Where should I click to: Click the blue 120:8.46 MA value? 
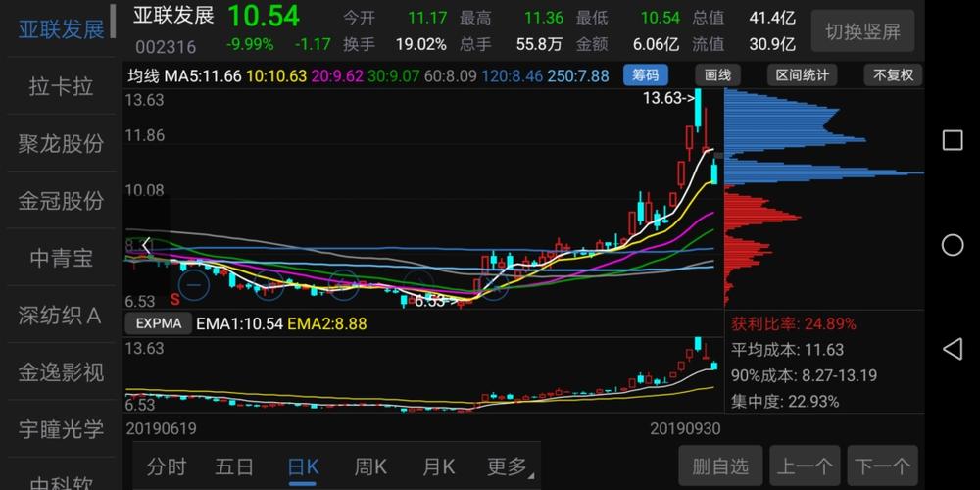[x=512, y=76]
